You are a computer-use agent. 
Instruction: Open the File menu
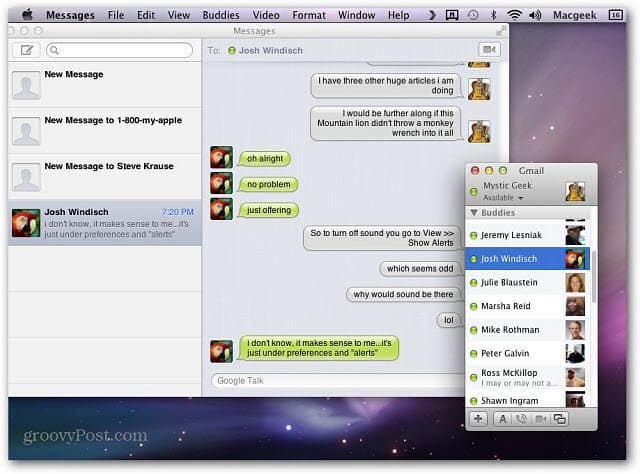coord(116,15)
